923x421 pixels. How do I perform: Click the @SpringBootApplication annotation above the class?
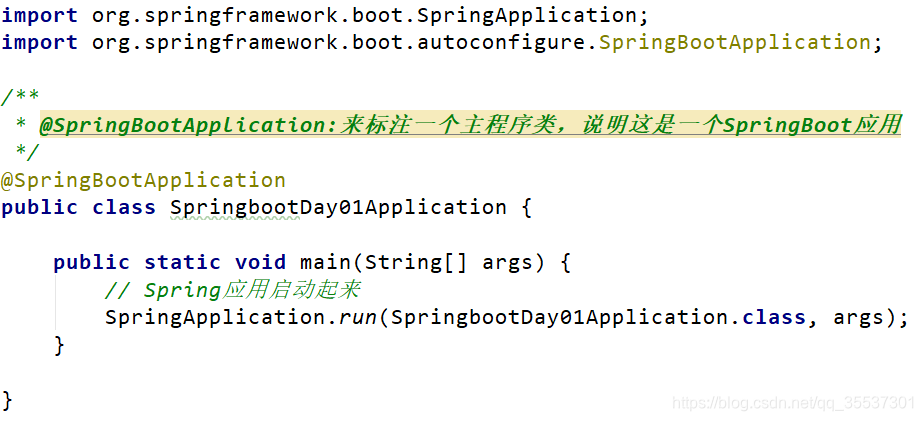tap(144, 180)
